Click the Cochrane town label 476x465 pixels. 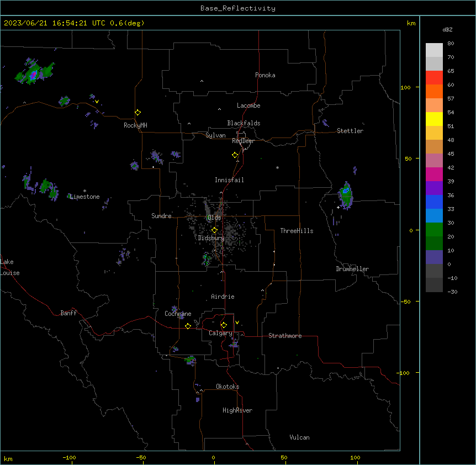(x=178, y=314)
